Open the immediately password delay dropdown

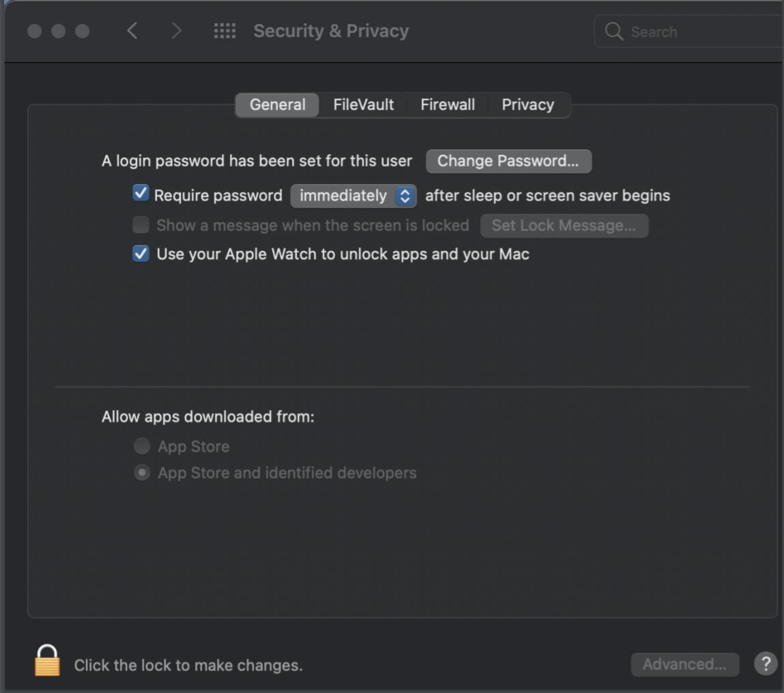(x=353, y=196)
